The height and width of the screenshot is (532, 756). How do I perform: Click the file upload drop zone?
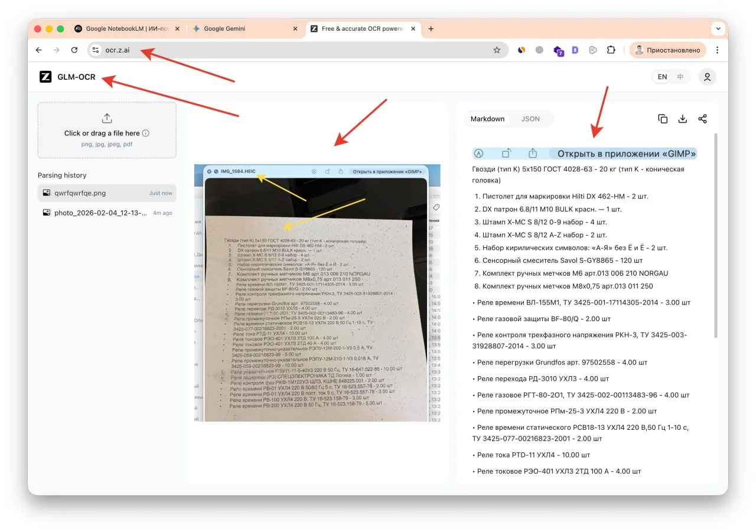click(x=107, y=130)
